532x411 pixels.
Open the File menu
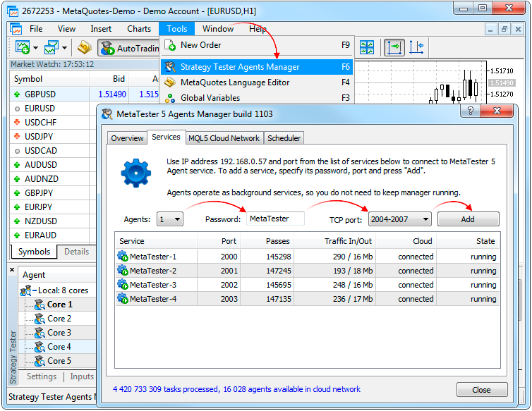coord(36,29)
